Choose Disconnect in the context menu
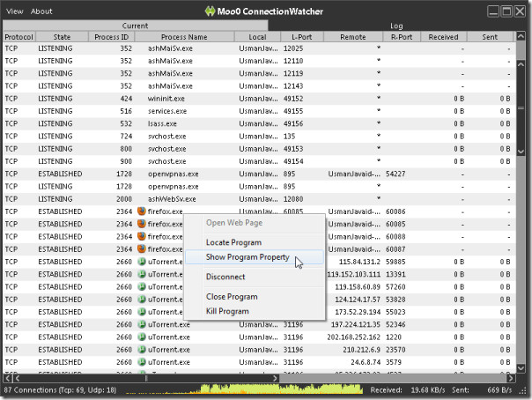The image size is (532, 400). click(225, 277)
